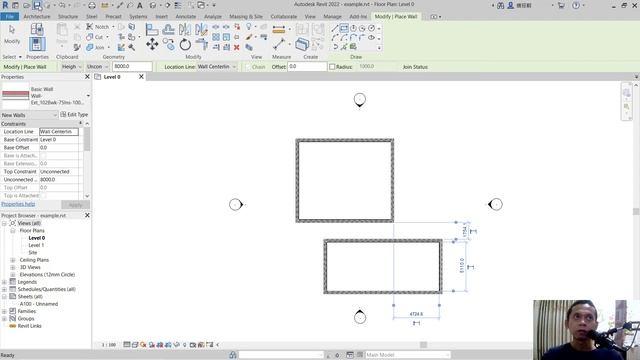Switch to the Structure ribbon tab
Viewport: 640px width, 360px height.
point(68,17)
